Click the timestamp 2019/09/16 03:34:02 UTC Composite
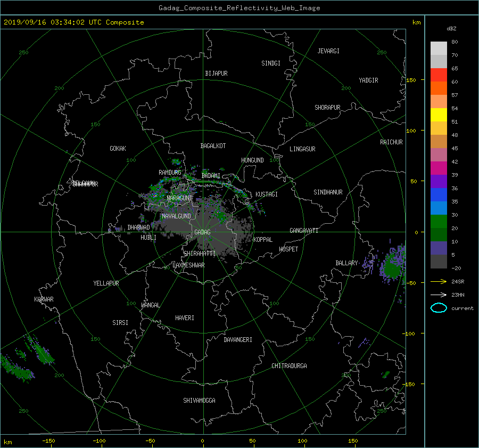This screenshot has height=448, width=479. tap(73, 22)
